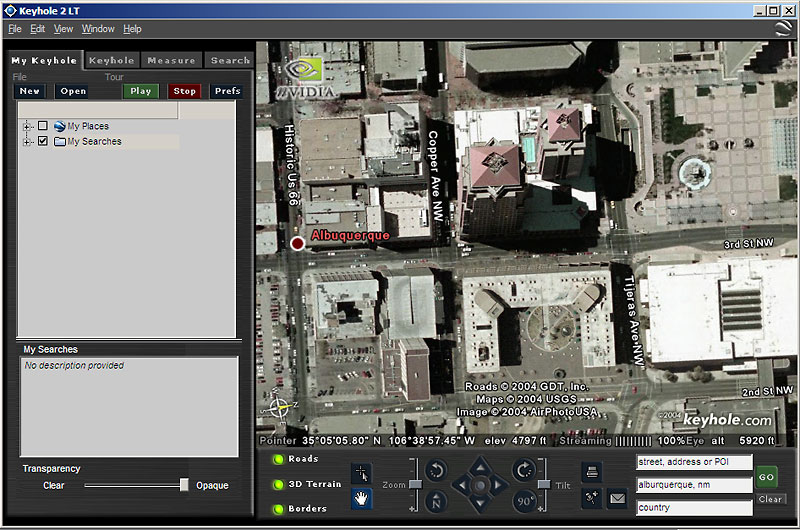
Task: Click the green GO button
Action: pos(766,478)
